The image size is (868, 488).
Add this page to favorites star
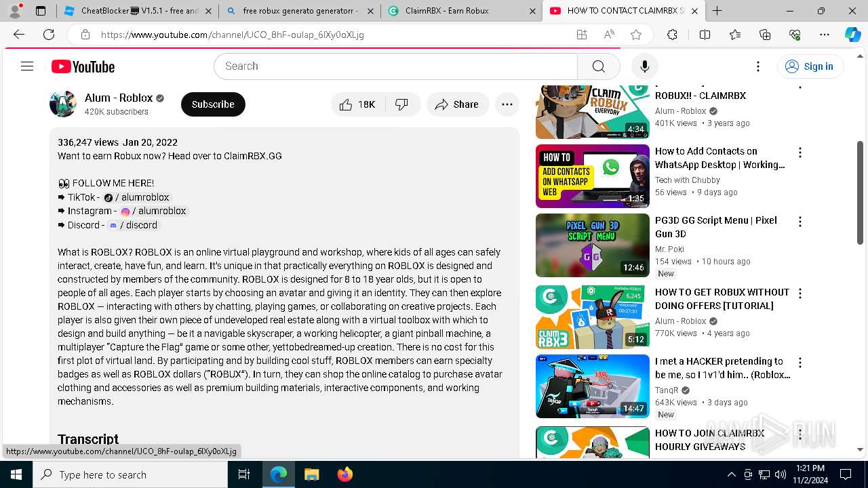pos(635,35)
